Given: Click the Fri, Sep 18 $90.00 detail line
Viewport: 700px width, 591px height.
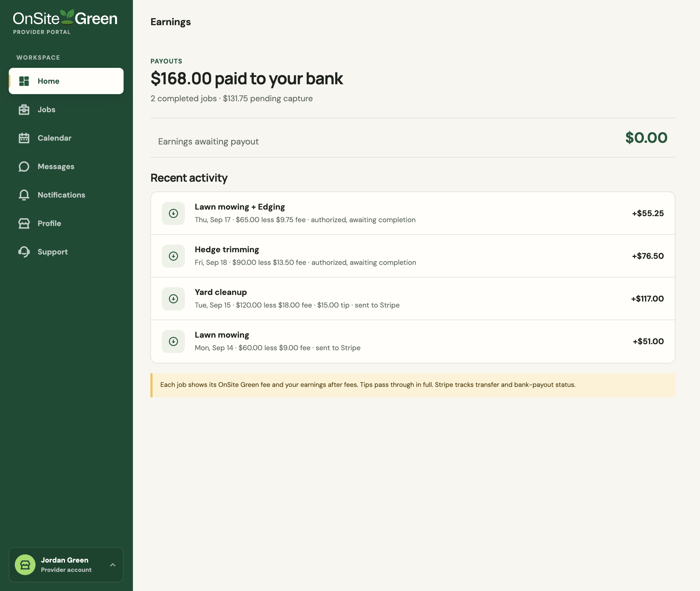Looking at the screenshot, I should [305, 262].
